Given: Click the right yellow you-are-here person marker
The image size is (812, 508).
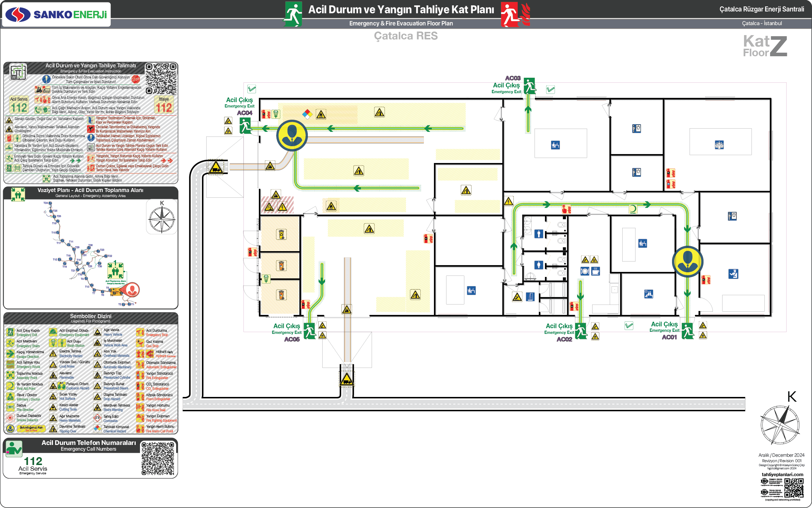Looking at the screenshot, I should tap(687, 262).
